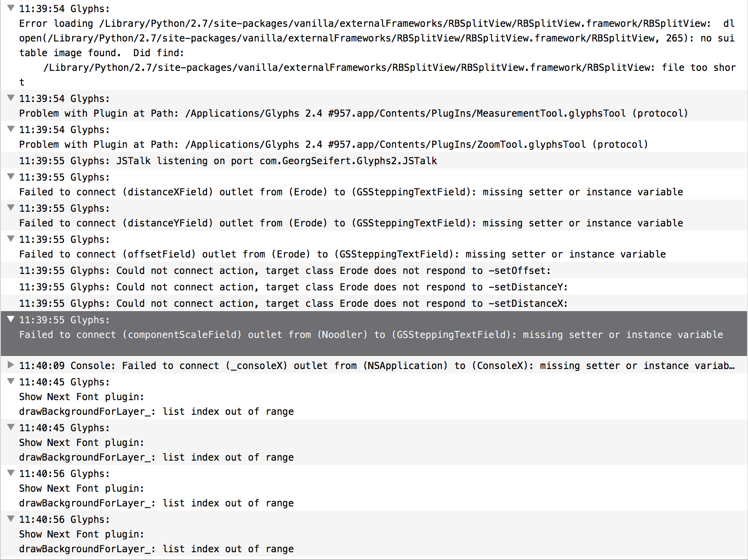Collapse the offsetField outlet failure entry

tap(11, 239)
